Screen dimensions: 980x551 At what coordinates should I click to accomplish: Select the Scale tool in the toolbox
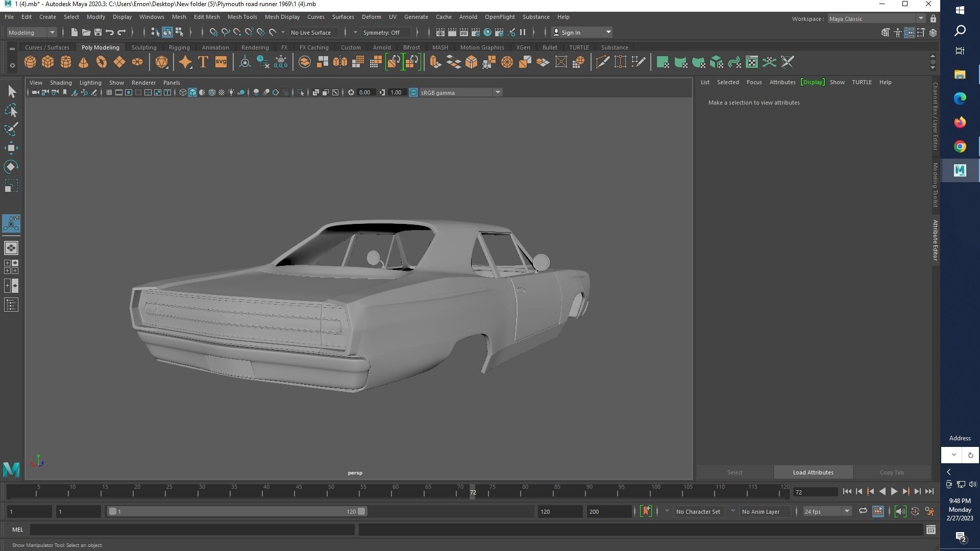click(x=11, y=186)
